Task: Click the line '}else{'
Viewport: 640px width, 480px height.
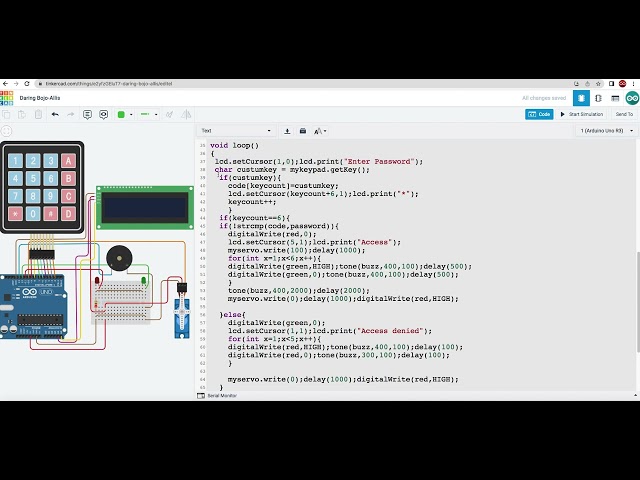Action: coord(232,315)
